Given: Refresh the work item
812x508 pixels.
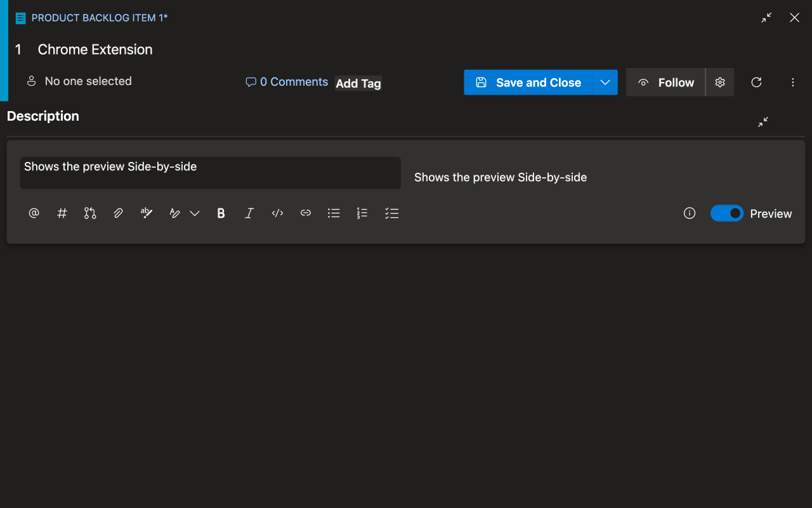Looking at the screenshot, I should 756,83.
